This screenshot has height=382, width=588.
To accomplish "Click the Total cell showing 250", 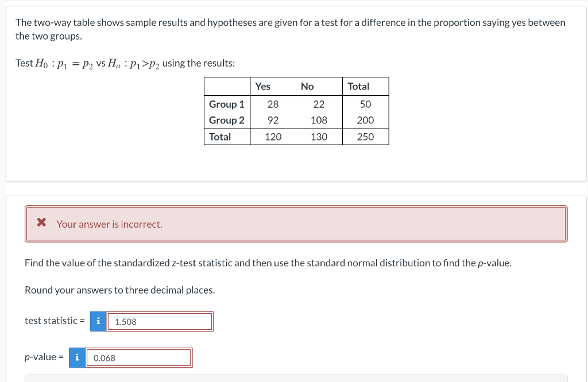I will 366,137.
